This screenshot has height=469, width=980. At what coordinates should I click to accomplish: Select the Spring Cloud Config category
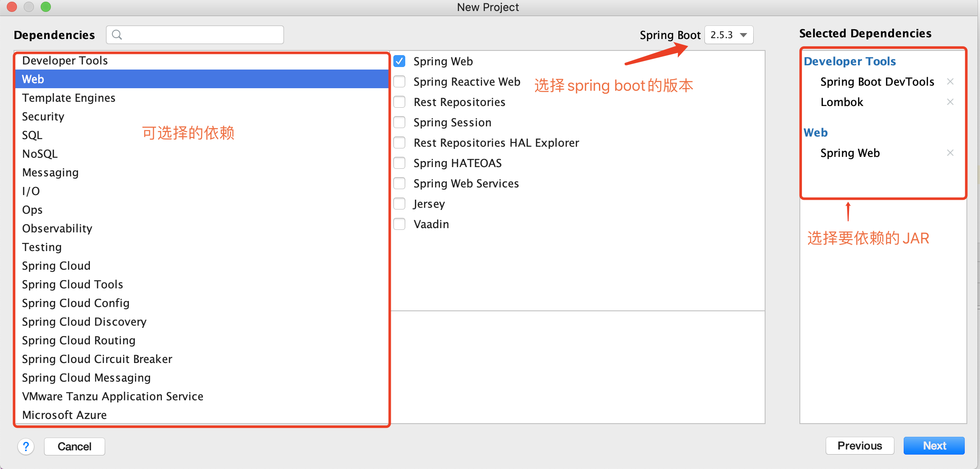[202, 303]
